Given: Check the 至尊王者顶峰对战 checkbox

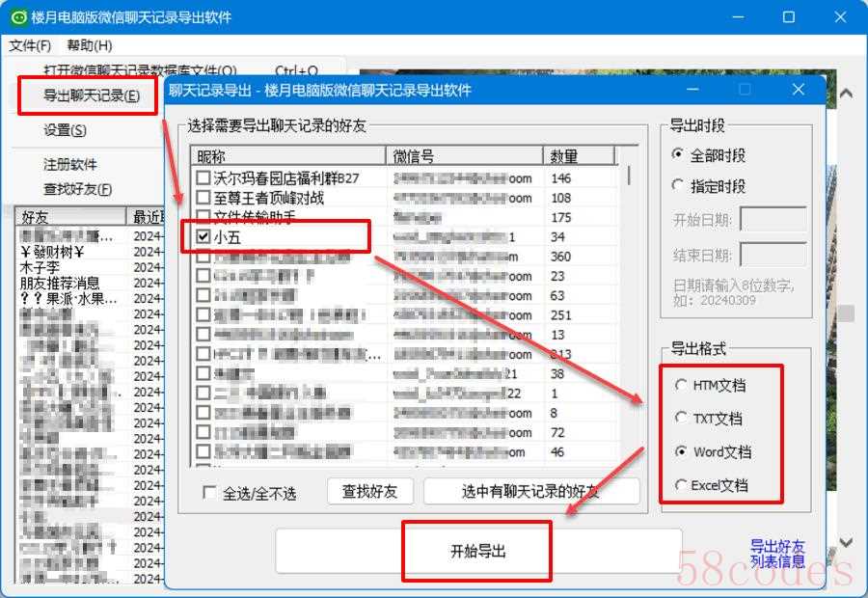Looking at the screenshot, I should point(203,198).
